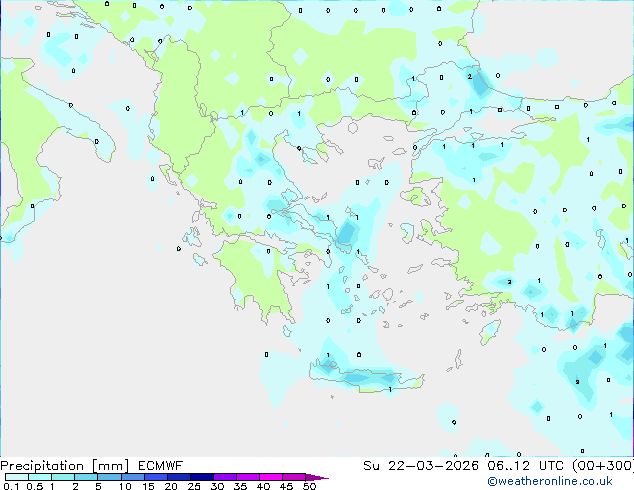Pick the 25–30 mm navy legend swatch
Screen dimensions: 634x490
202,477
